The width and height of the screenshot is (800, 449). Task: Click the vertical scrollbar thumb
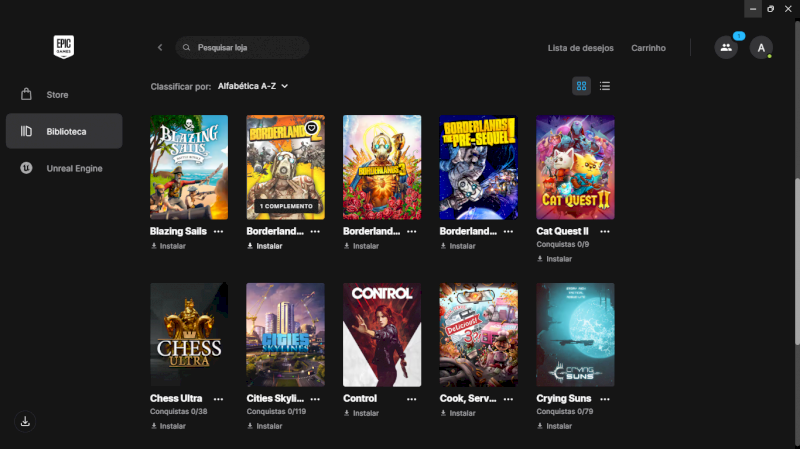coord(797,262)
